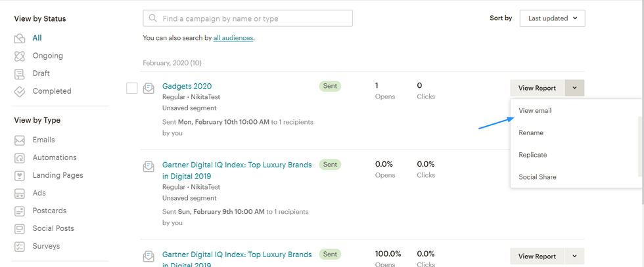Screen dimensions: 644x267
Task: Click the Draft status icon
Action: click(x=20, y=73)
